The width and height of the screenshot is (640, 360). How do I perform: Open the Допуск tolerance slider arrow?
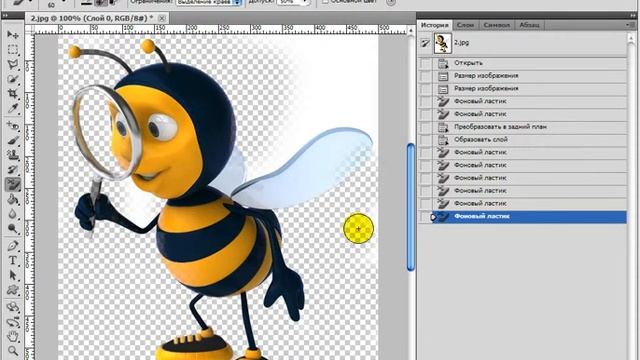tap(304, 2)
